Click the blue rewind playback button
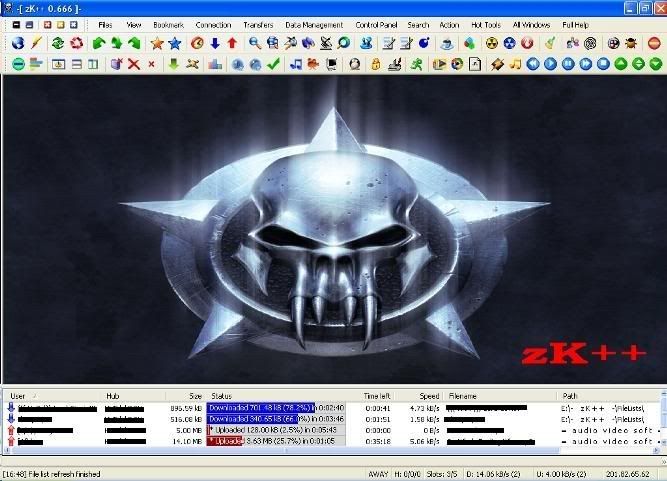 (533, 64)
